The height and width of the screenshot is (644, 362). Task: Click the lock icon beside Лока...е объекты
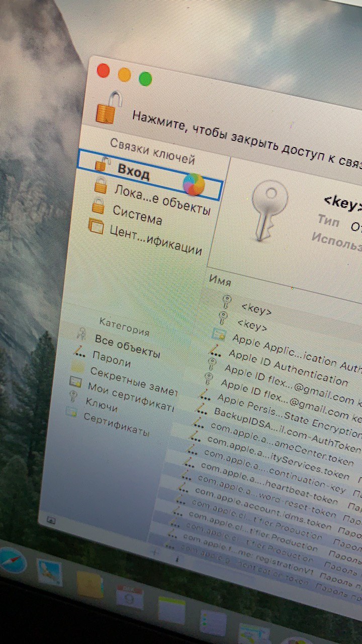coord(100,185)
